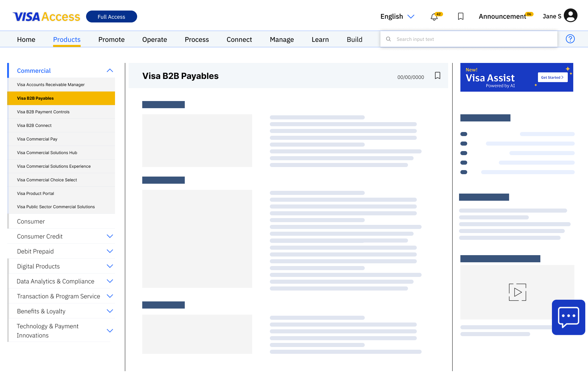
Task: Switch to the Promote tab
Action: click(x=112, y=39)
